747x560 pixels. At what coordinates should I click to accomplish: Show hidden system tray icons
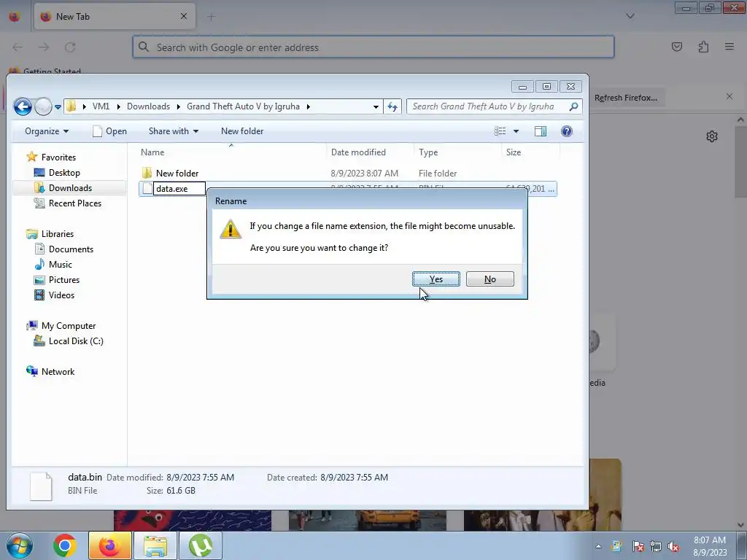[x=598, y=546]
